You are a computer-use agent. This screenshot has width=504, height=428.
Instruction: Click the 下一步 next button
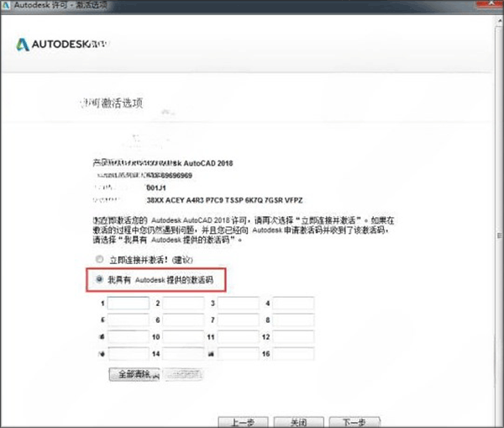(354, 422)
